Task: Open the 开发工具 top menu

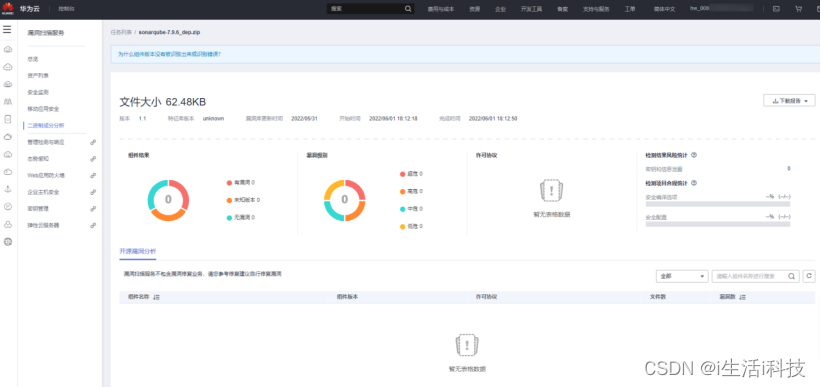Action: click(x=531, y=9)
